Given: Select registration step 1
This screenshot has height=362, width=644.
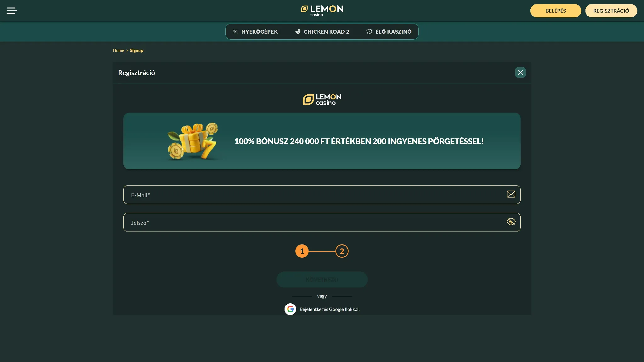Looking at the screenshot, I should pyautogui.click(x=302, y=251).
